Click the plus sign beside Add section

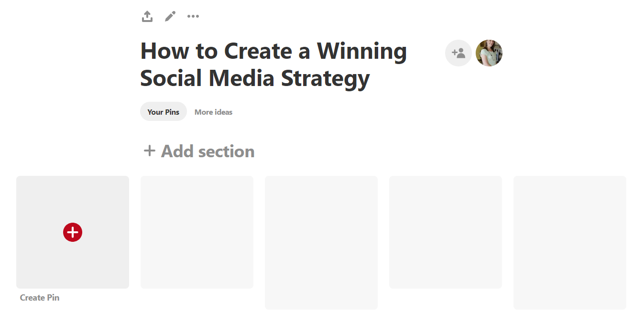pos(149,151)
